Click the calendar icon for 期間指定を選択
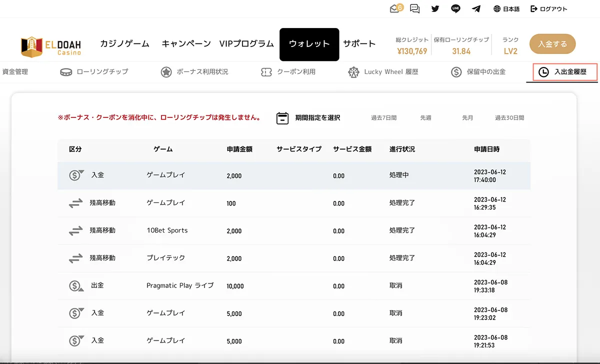The width and height of the screenshot is (600, 364). point(282,118)
